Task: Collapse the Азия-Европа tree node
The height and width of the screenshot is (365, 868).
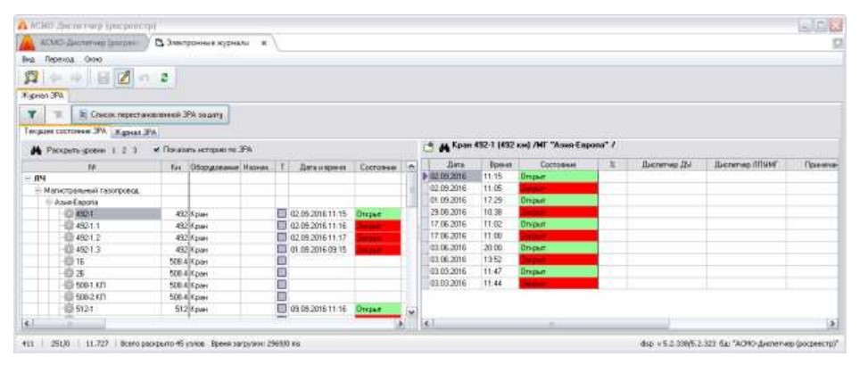Action: [49, 202]
